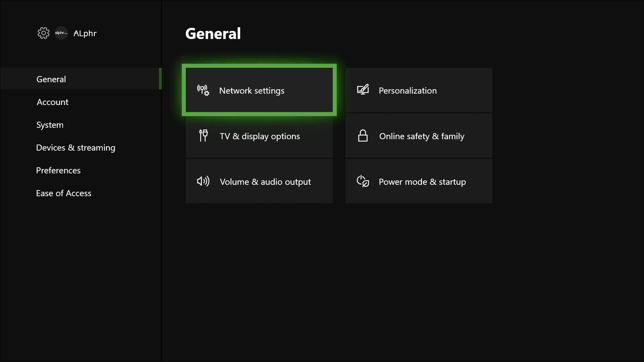Click the Alphr profile avatar

[61, 33]
